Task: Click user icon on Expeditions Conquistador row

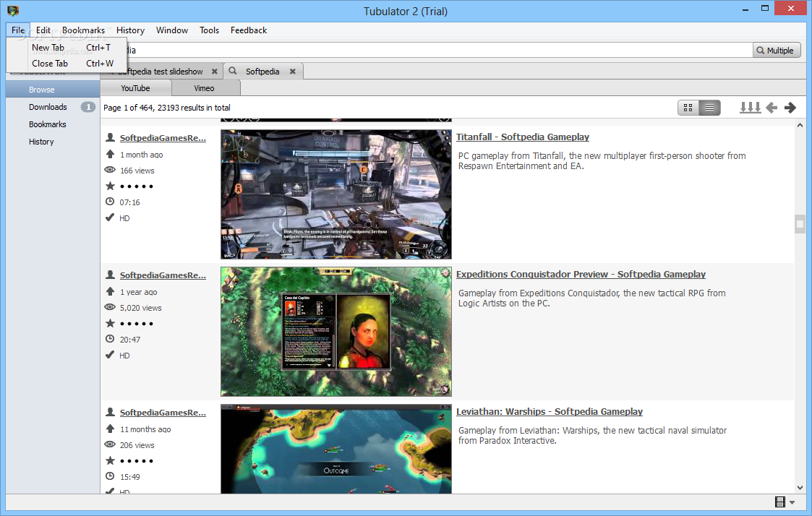Action: (x=111, y=275)
